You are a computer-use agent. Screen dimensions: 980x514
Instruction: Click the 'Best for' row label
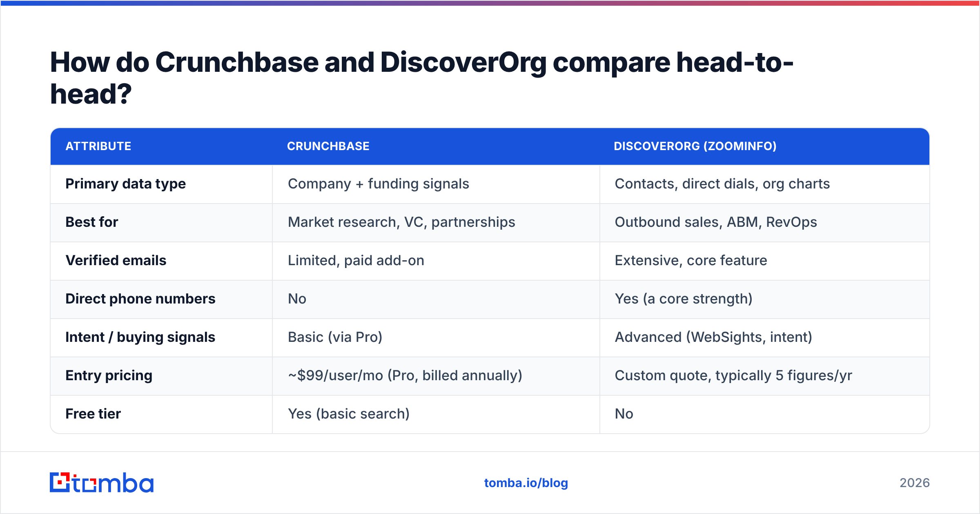(x=92, y=222)
